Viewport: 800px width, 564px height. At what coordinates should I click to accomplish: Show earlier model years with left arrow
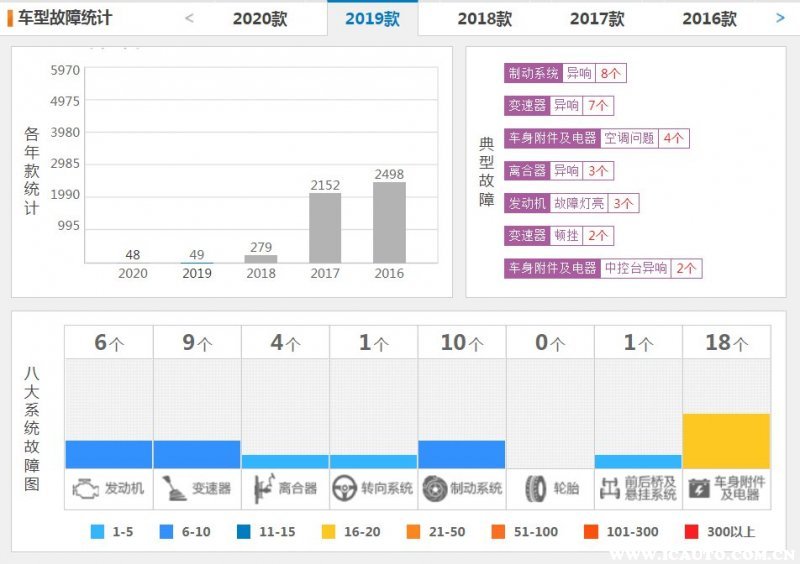[x=189, y=18]
